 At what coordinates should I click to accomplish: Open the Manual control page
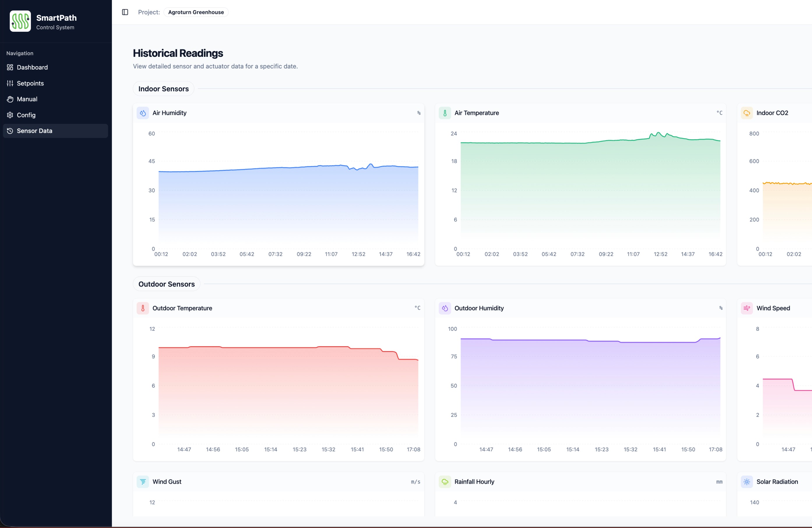27,99
